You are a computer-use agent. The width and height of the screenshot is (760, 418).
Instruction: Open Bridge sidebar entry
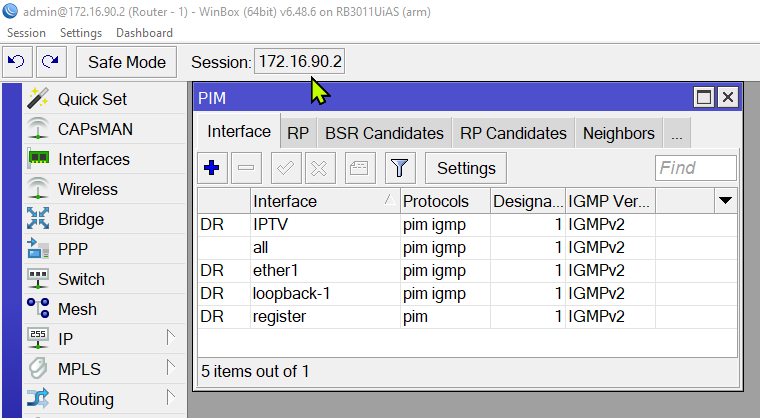105,219
